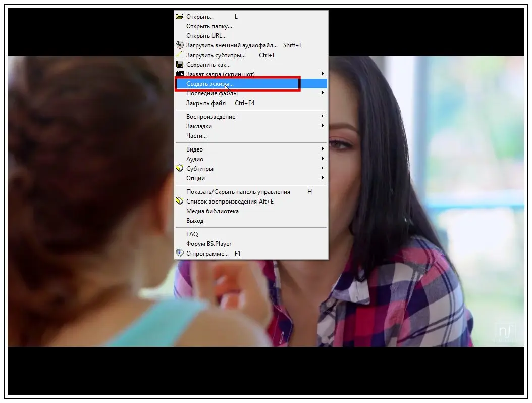Click the Закладки menu label
Screen dimensions: 532x403
199,126
